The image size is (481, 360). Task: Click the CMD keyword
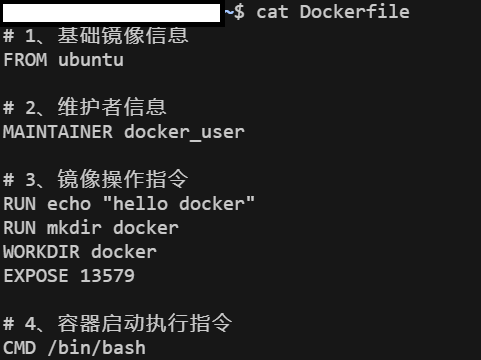[x=19, y=348]
